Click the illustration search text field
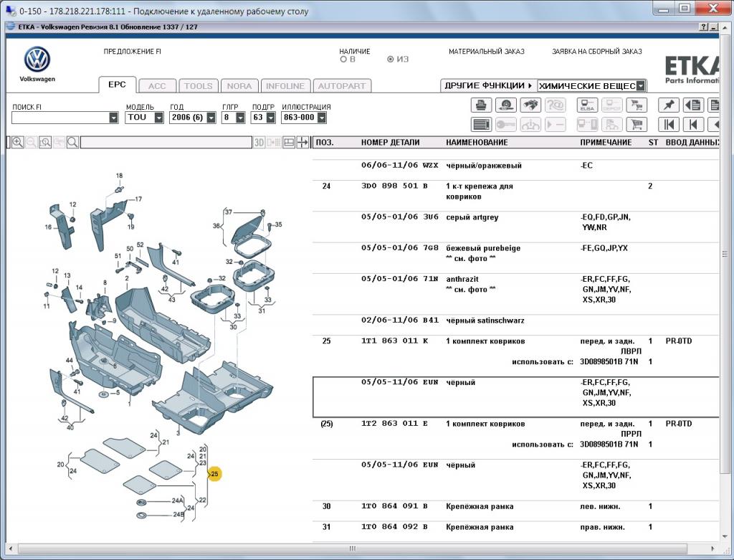734x560 pixels. (166, 143)
